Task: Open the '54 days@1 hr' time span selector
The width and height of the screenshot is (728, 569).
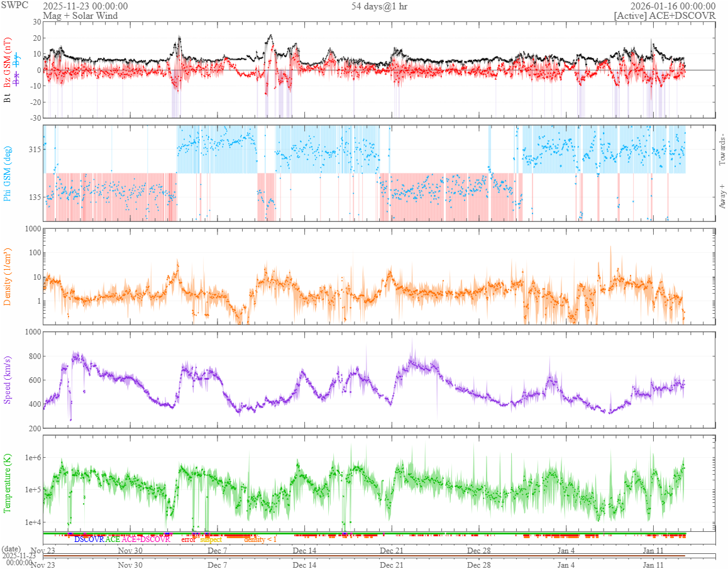Action: 379,6
